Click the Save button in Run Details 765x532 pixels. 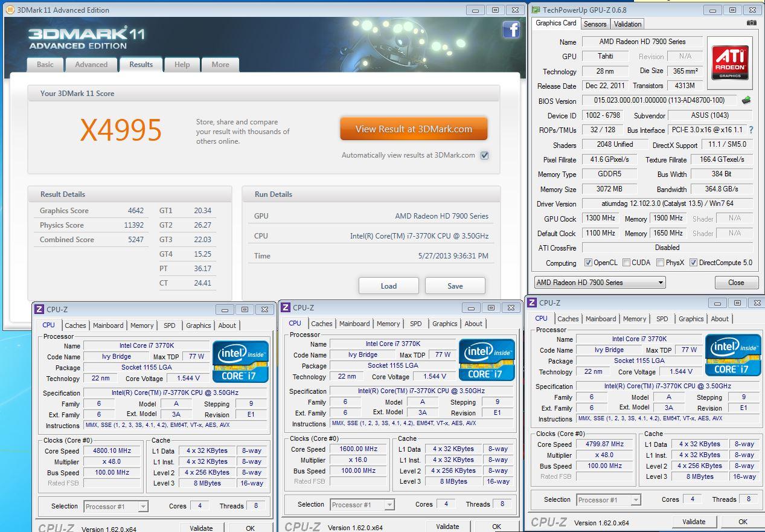[455, 286]
